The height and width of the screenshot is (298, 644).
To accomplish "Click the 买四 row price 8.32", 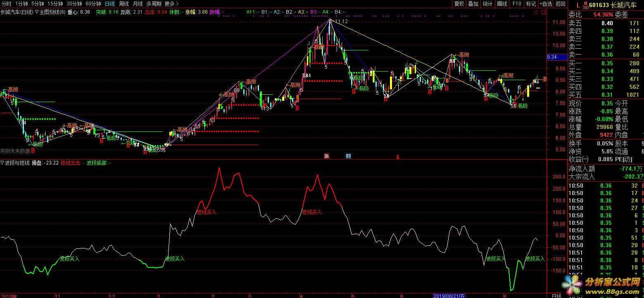I will (x=607, y=87).
